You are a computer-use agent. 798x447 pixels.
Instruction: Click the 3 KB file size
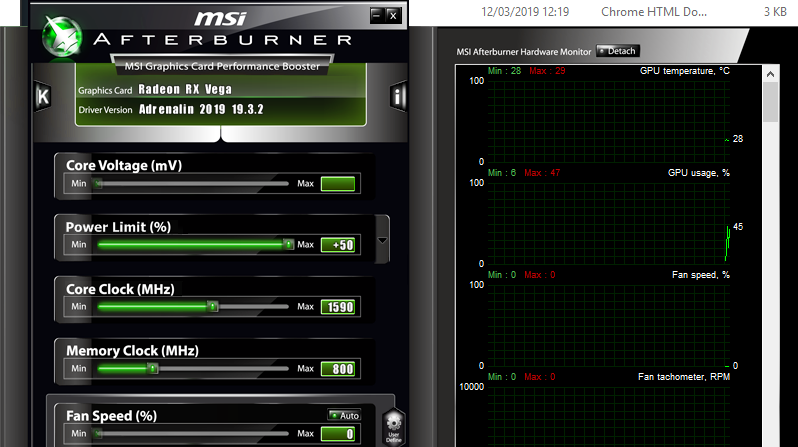coord(775,12)
